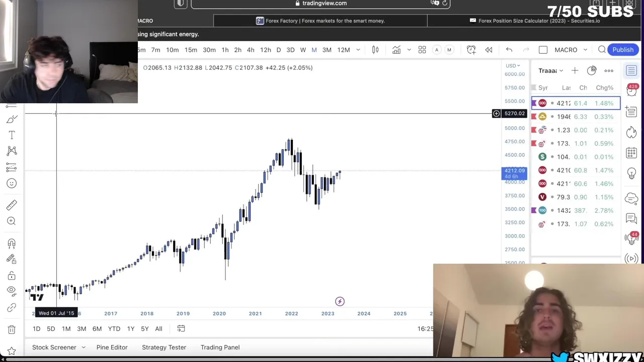Toggle the Magnet mode

12,243
